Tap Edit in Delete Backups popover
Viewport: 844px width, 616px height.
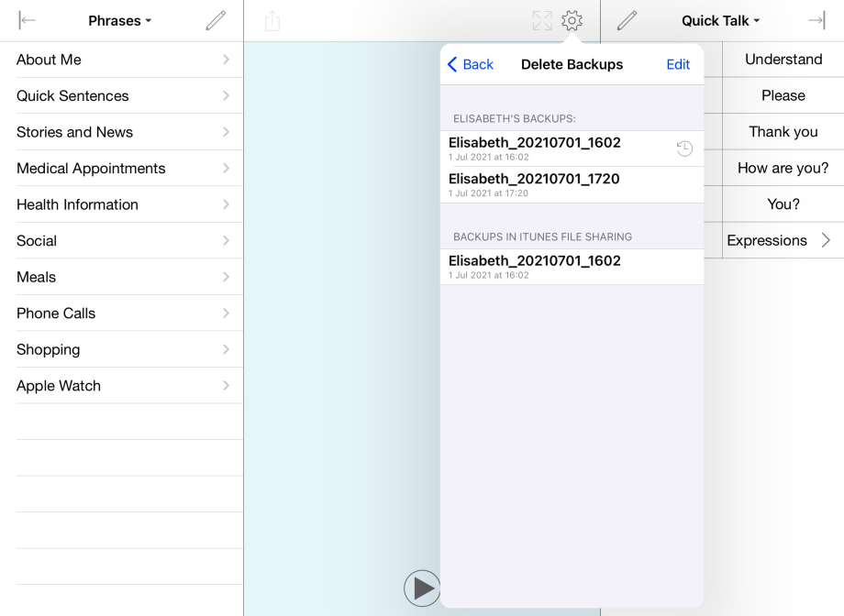click(678, 64)
